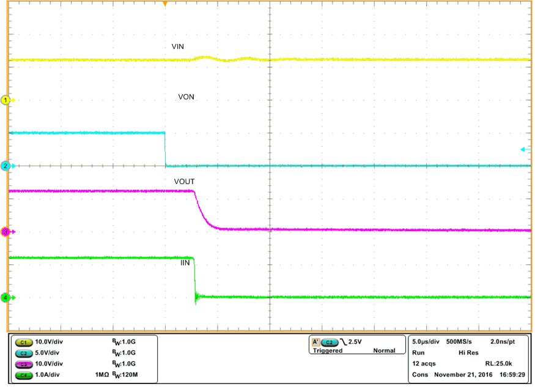Open the 5.0µs/div timebase selector
This screenshot has height=392, width=535.
426,343
